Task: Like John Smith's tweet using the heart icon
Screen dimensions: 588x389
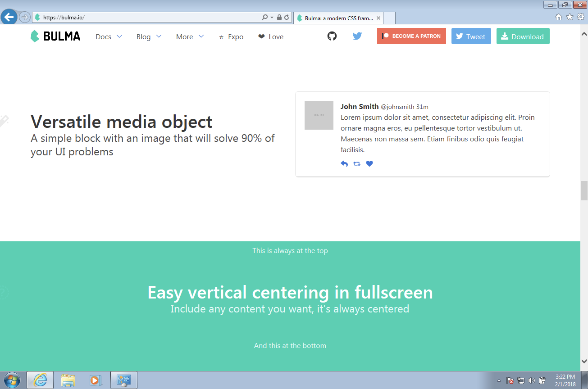Action: (x=369, y=163)
